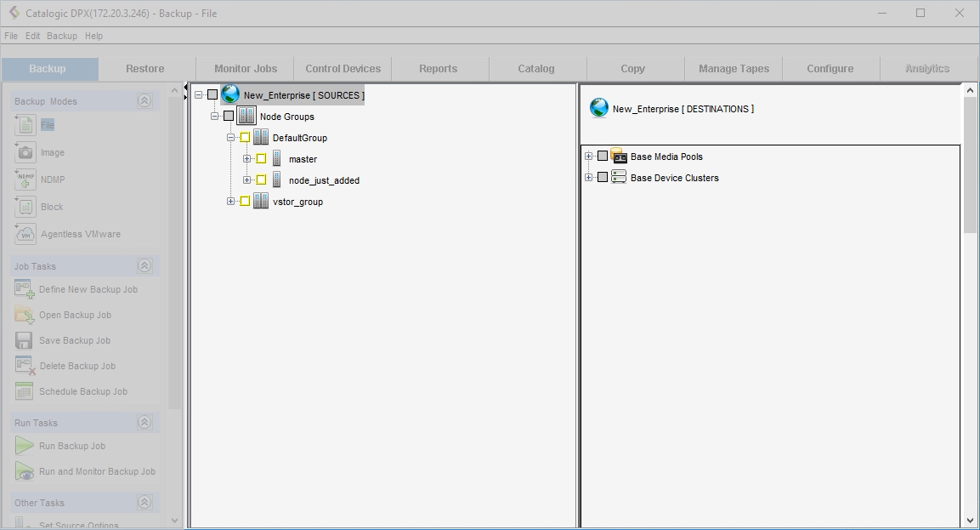Click Run and Monitor Backup Job
This screenshot has height=530, width=980.
click(x=97, y=471)
